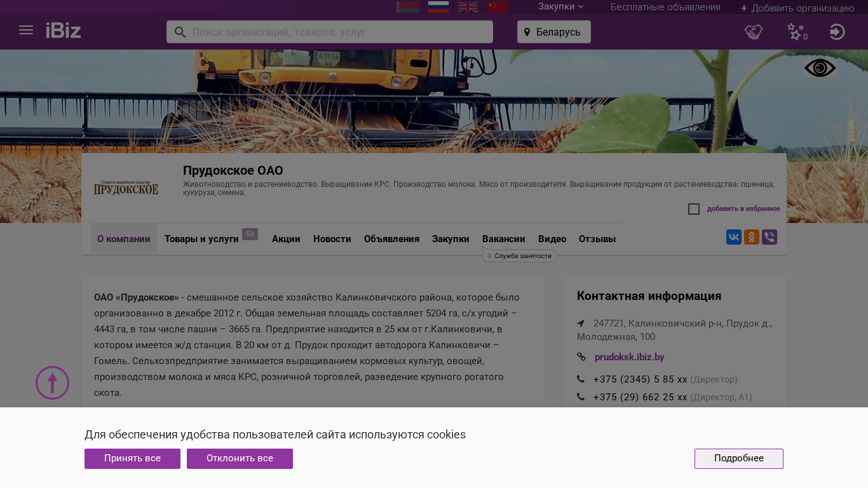Open the Новости tab
868x488 pixels.
coord(332,239)
